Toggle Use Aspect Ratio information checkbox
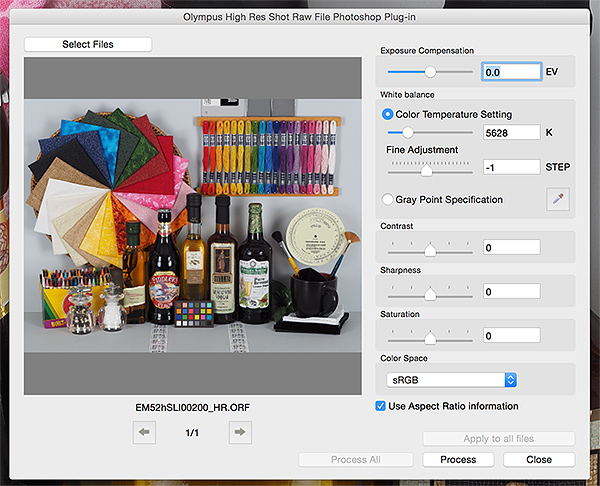600x486 pixels. click(381, 406)
